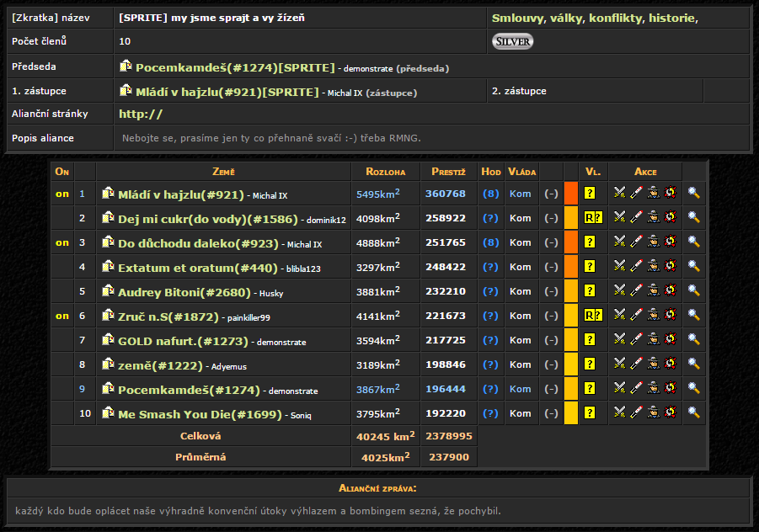Click spy agent icon for Mládí v hajzlu row
This screenshot has width=759, height=532.
pyautogui.click(x=654, y=193)
